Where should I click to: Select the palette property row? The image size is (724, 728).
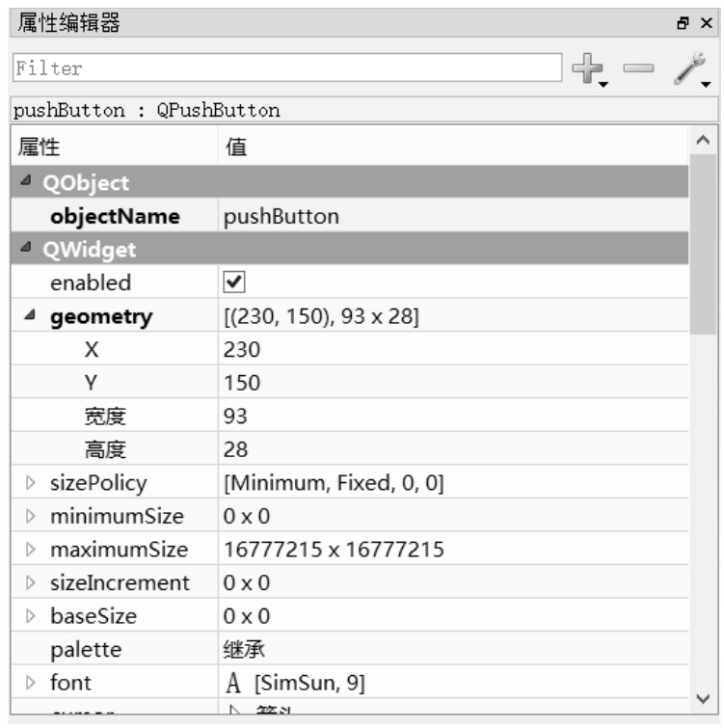pyautogui.click(x=87, y=650)
